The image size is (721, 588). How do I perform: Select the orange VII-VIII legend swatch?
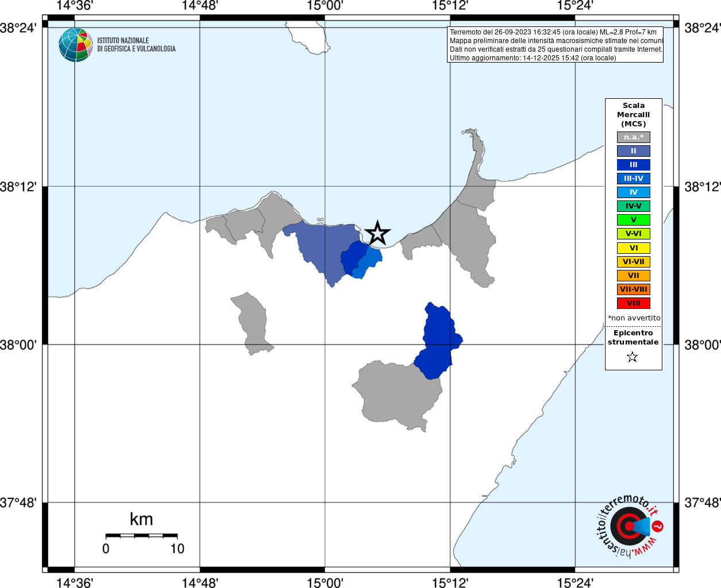click(634, 289)
